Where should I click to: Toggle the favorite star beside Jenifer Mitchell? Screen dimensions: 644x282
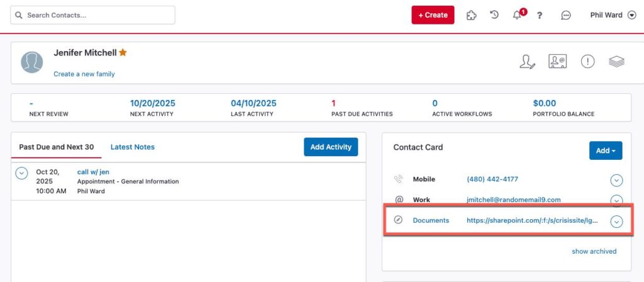[x=123, y=53]
